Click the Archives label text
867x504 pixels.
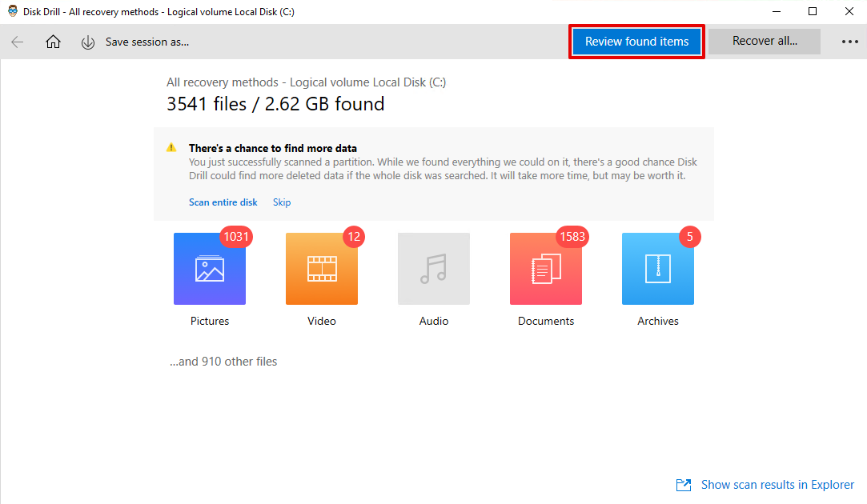[658, 321]
